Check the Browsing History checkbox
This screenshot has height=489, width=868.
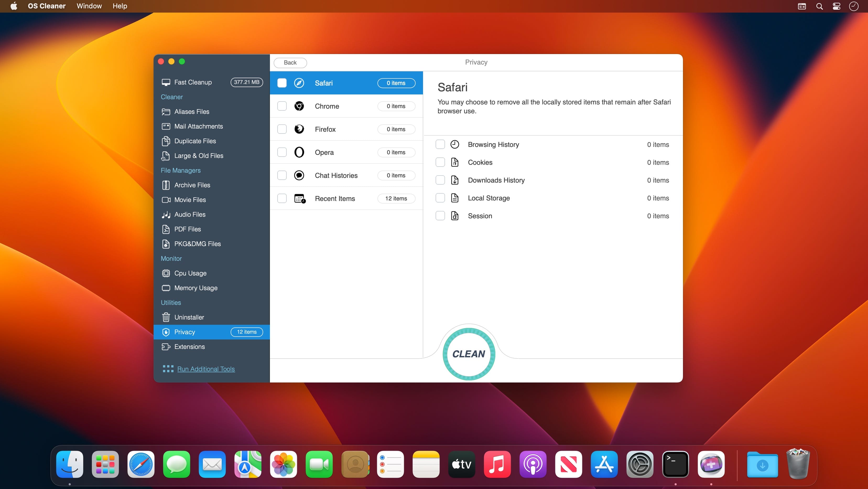pyautogui.click(x=440, y=144)
